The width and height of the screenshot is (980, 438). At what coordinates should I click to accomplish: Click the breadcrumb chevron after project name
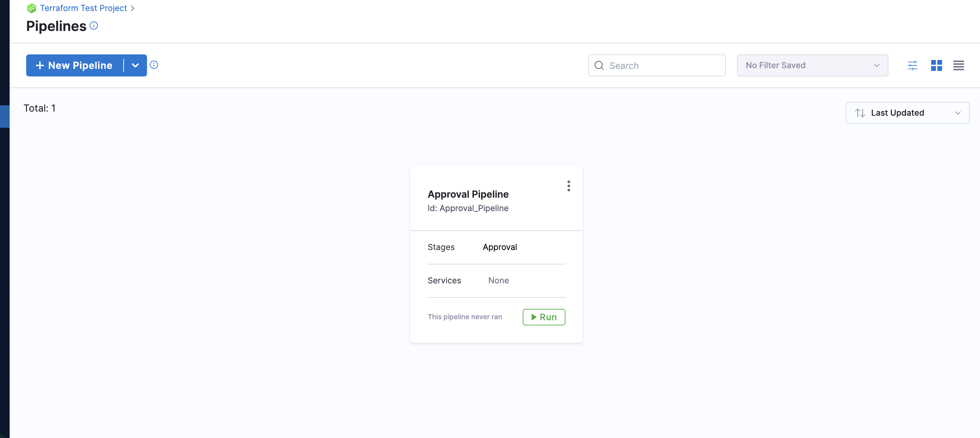click(x=132, y=8)
